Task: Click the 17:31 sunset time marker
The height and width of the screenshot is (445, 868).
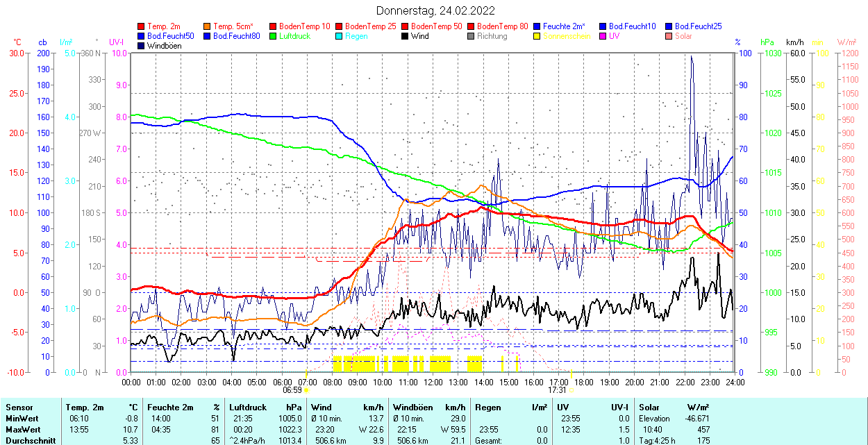Action: [557, 390]
